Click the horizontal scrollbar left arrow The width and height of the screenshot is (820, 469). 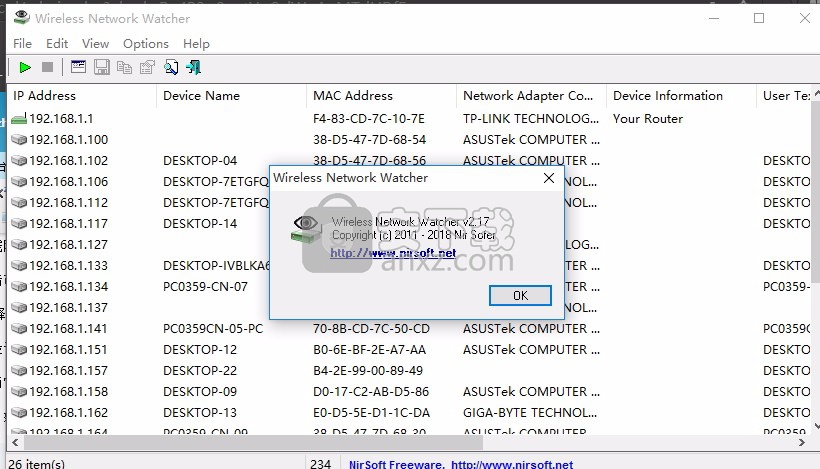pyautogui.click(x=15, y=443)
